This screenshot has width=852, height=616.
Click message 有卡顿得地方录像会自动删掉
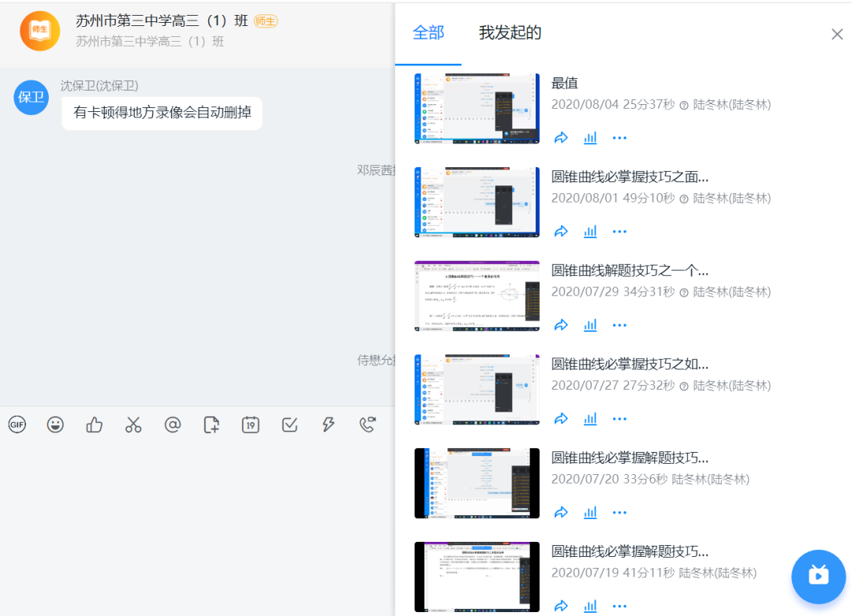(x=162, y=113)
